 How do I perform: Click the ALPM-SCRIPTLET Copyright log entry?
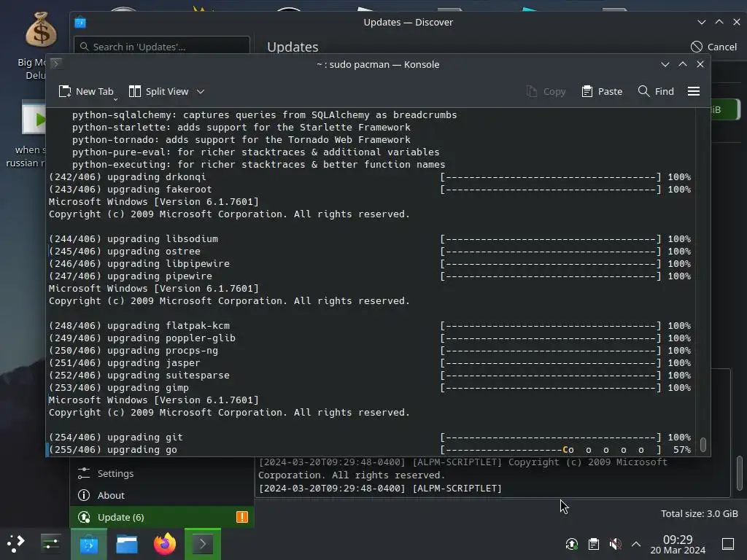[x=462, y=469]
